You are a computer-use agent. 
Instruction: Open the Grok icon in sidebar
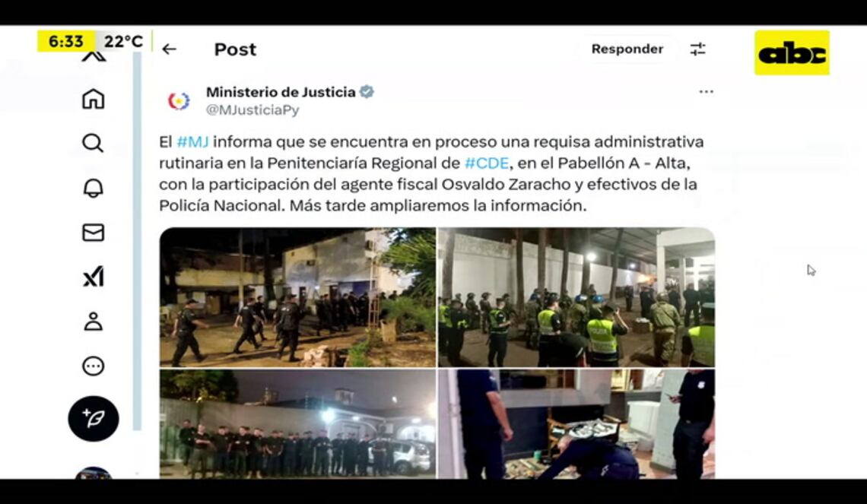point(93,276)
